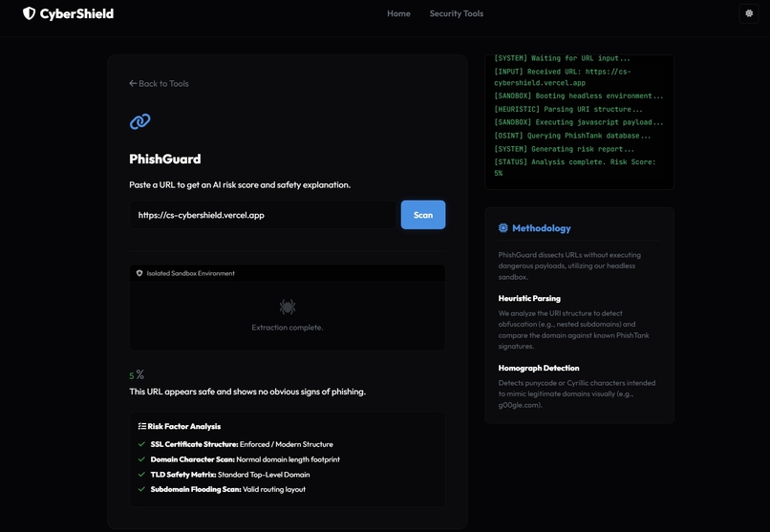Click the CyberShield shield logo icon
Screen dimensions: 770x532
pyautogui.click(x=29, y=13)
